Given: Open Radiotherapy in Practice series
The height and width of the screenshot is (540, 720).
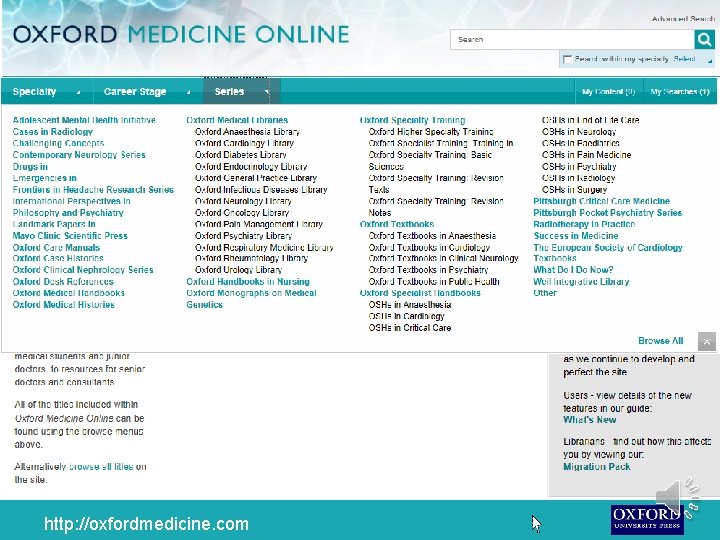Looking at the screenshot, I should [x=584, y=224].
